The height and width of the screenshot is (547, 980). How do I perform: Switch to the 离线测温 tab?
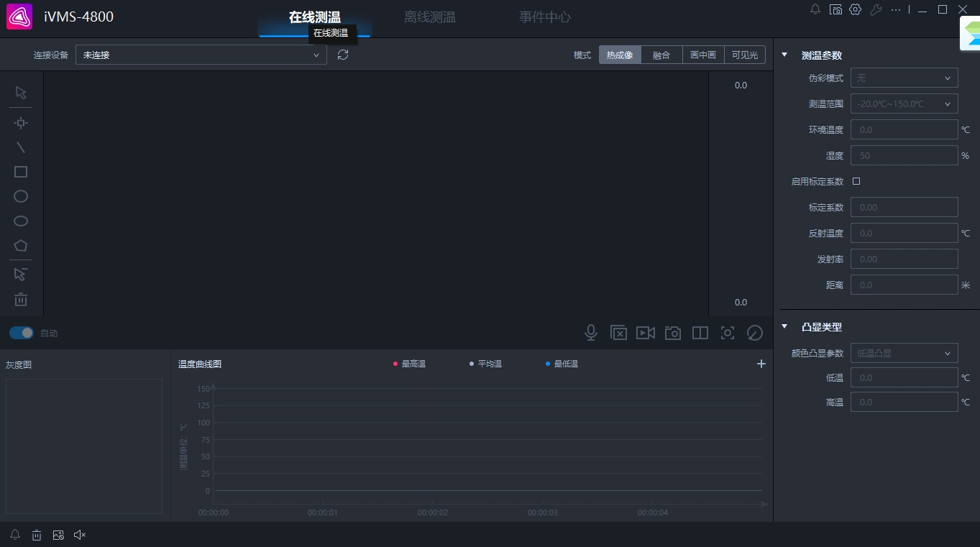430,17
